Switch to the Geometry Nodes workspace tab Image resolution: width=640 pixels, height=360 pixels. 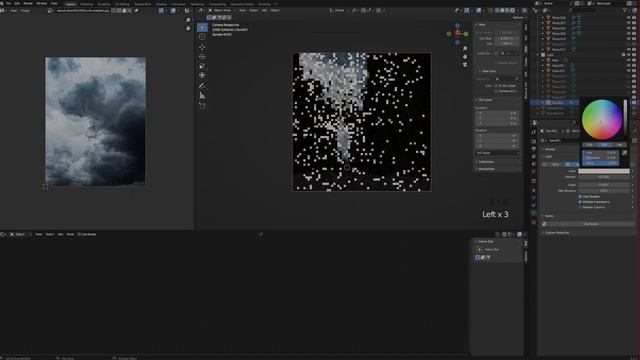tap(242, 4)
